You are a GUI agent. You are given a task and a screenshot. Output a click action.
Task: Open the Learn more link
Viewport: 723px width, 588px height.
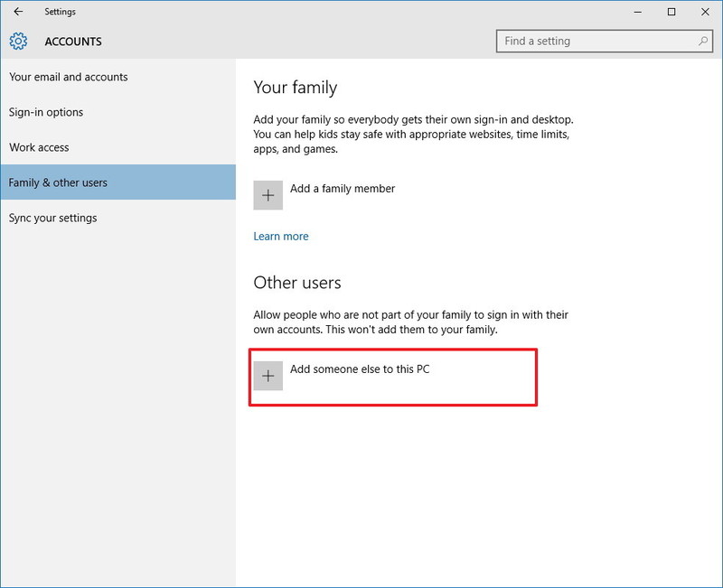click(x=281, y=237)
